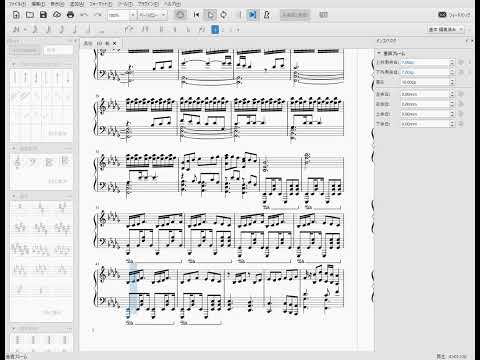
Task: Open the Edit menu
Action: (x=38, y=4)
